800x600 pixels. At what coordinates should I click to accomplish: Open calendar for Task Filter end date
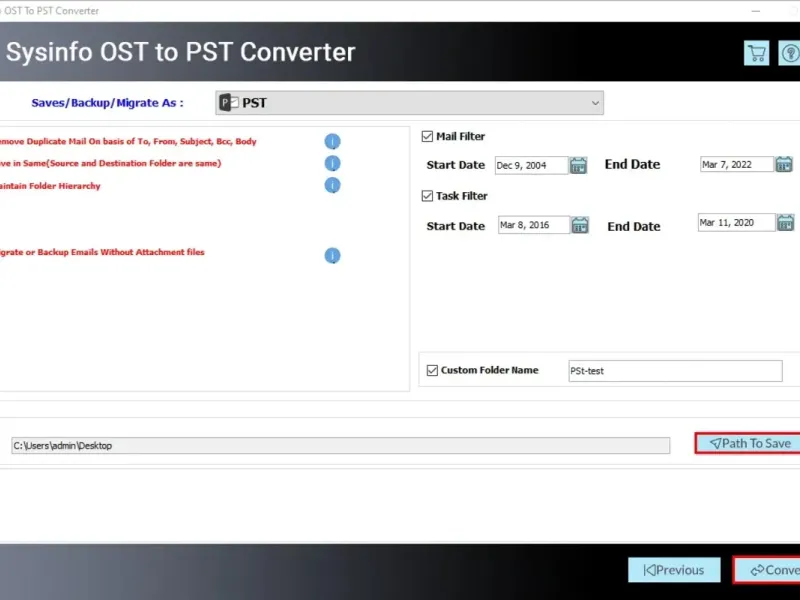(x=785, y=222)
